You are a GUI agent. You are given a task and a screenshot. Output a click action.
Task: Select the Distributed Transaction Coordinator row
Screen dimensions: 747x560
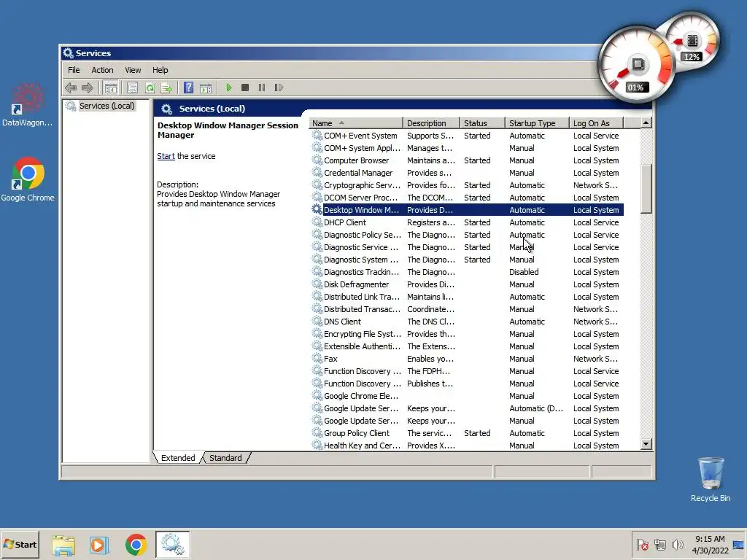pyautogui.click(x=466, y=309)
